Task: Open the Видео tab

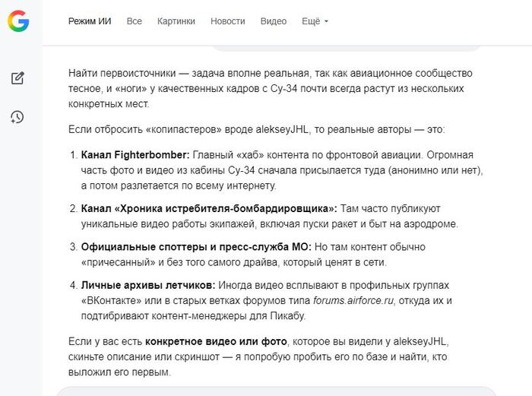Action: pyautogui.click(x=274, y=21)
